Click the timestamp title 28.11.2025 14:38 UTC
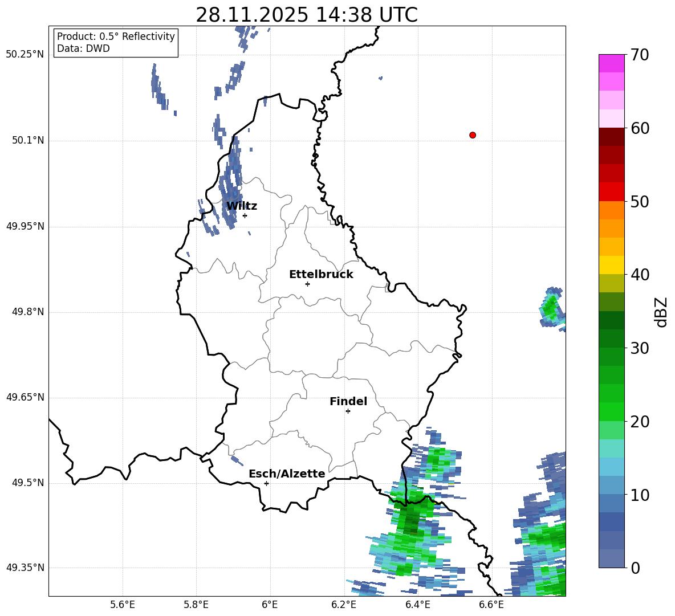Viewport: 675px width, 616px height. 307,15
